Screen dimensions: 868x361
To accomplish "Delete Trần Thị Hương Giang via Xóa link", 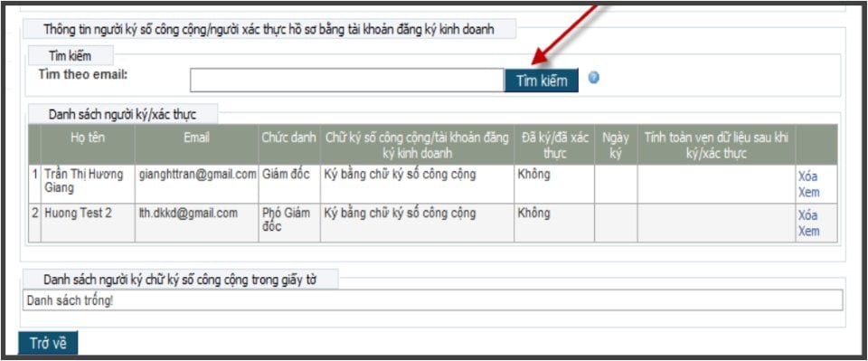I will 807,176.
